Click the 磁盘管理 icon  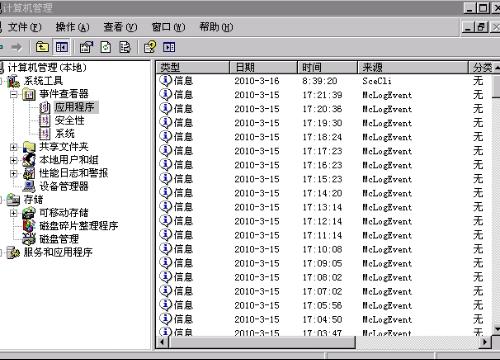pos(29,239)
